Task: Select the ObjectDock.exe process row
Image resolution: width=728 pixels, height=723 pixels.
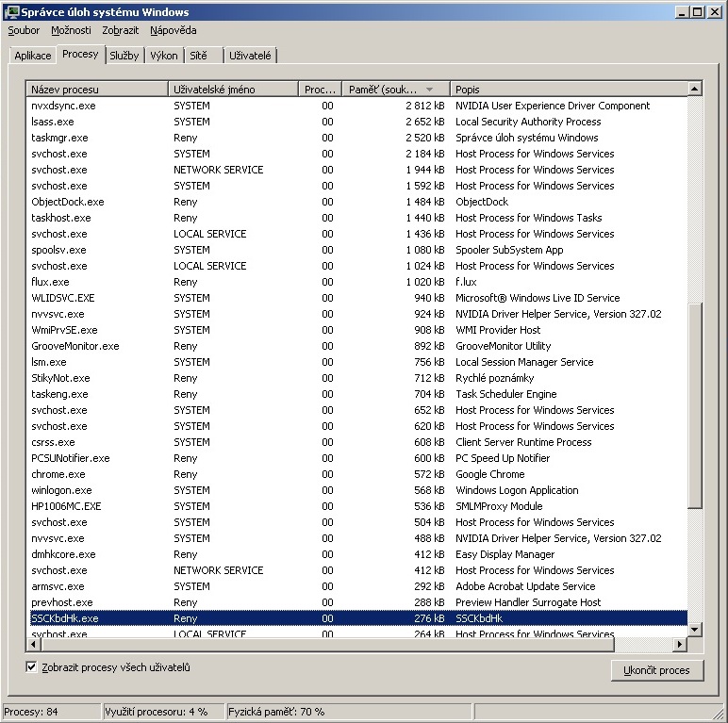Action: pyautogui.click(x=356, y=202)
